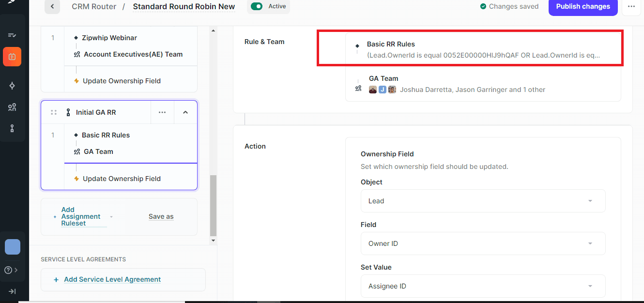Open the top-right three-dot overflow menu
Image resolution: width=644 pixels, height=303 pixels.
tap(631, 7)
